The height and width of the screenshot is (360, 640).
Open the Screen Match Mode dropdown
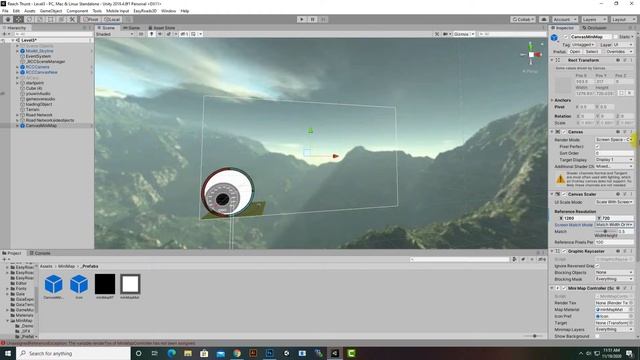coord(614,225)
